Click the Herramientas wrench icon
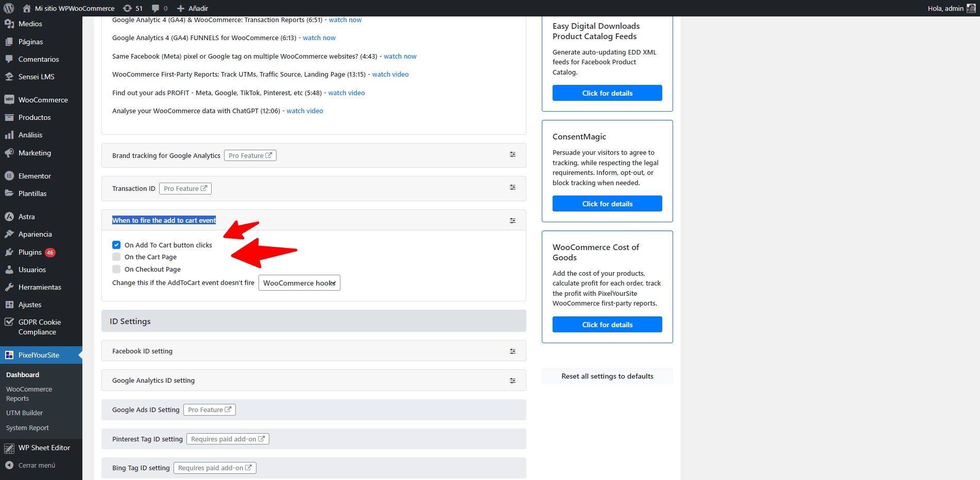 pos(9,287)
